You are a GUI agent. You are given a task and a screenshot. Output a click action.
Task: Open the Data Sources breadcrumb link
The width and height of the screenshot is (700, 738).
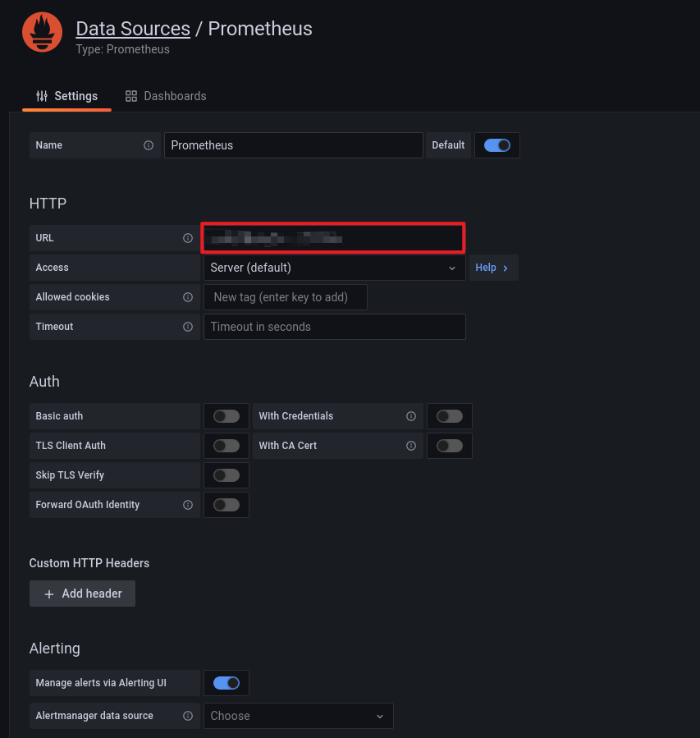(x=133, y=29)
